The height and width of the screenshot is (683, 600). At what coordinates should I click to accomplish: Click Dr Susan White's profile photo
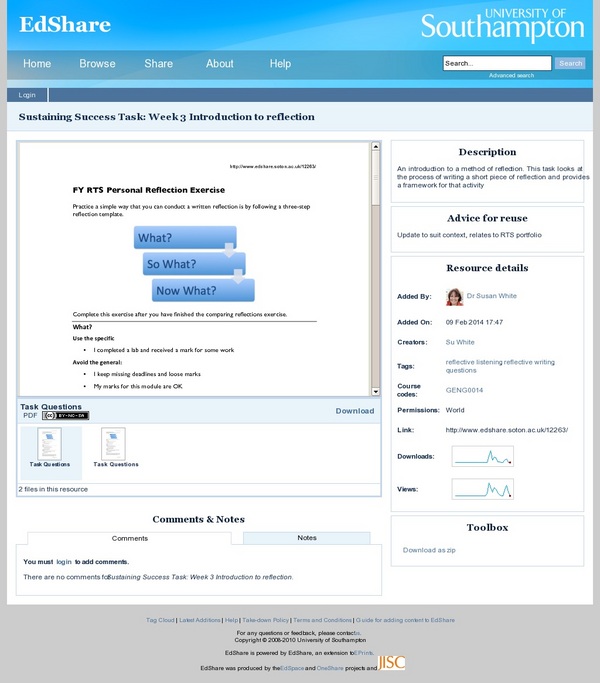point(454,297)
